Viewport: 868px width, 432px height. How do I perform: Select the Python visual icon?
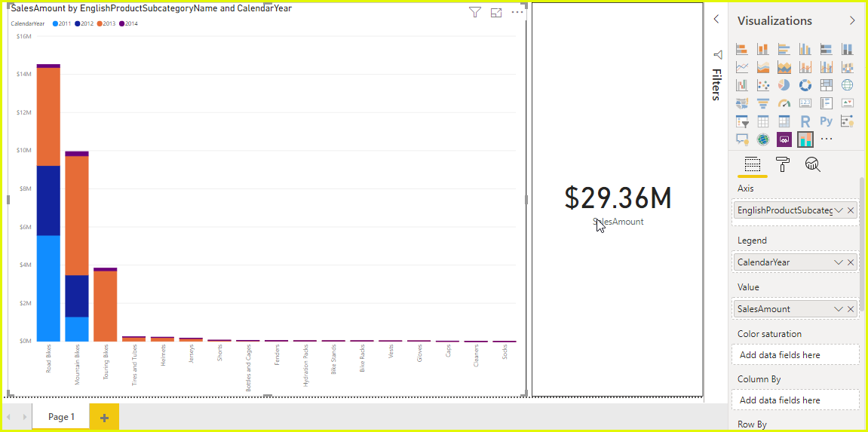coord(827,121)
